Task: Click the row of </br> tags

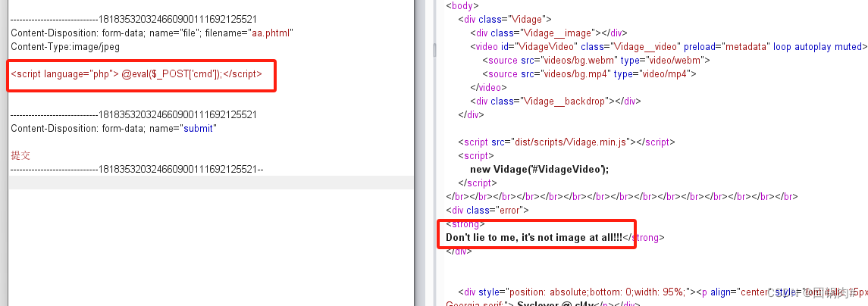Action: pyautogui.click(x=622, y=196)
